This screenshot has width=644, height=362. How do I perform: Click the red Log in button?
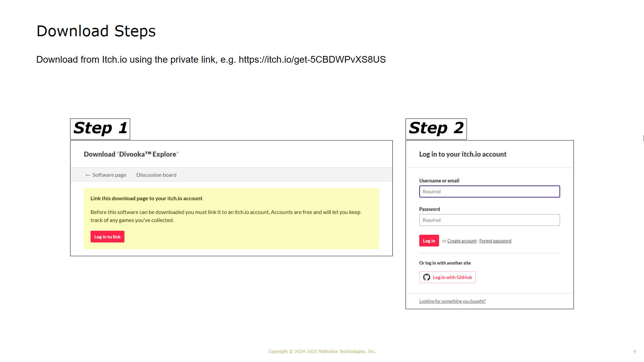[x=429, y=241]
